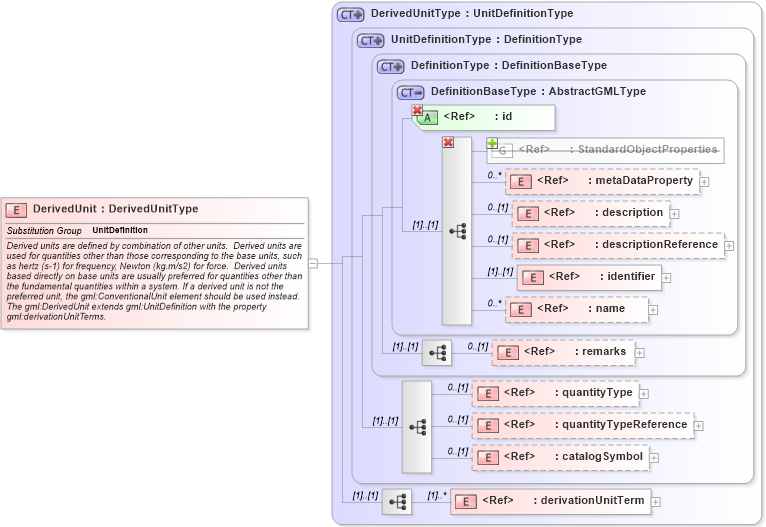Expand the remarks element
The height and width of the screenshot is (527, 766).
click(639, 353)
